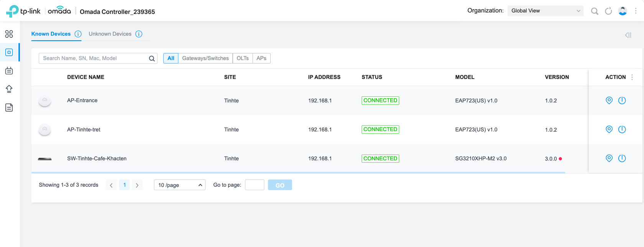The width and height of the screenshot is (644, 247).
Task: Click the red update dot beside version 3.0.0
Action: (560, 159)
